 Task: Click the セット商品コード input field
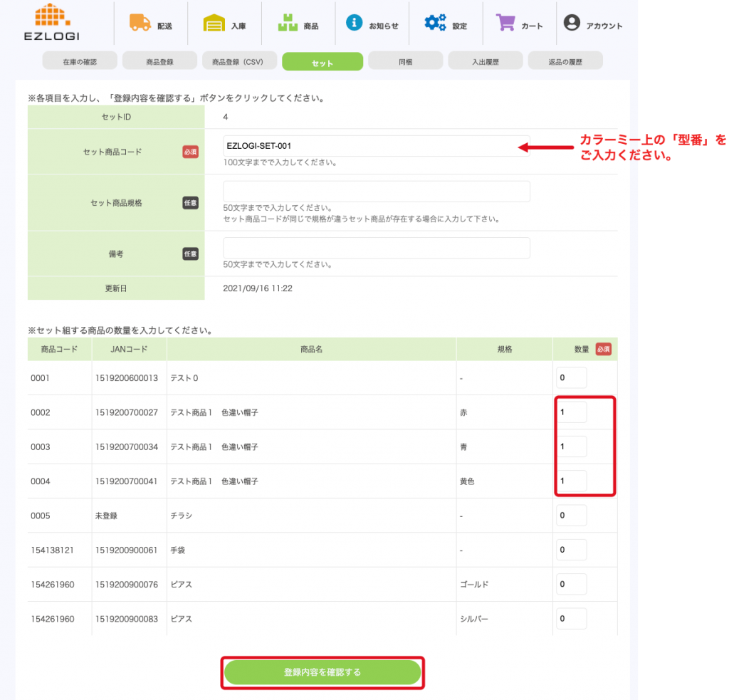376,146
